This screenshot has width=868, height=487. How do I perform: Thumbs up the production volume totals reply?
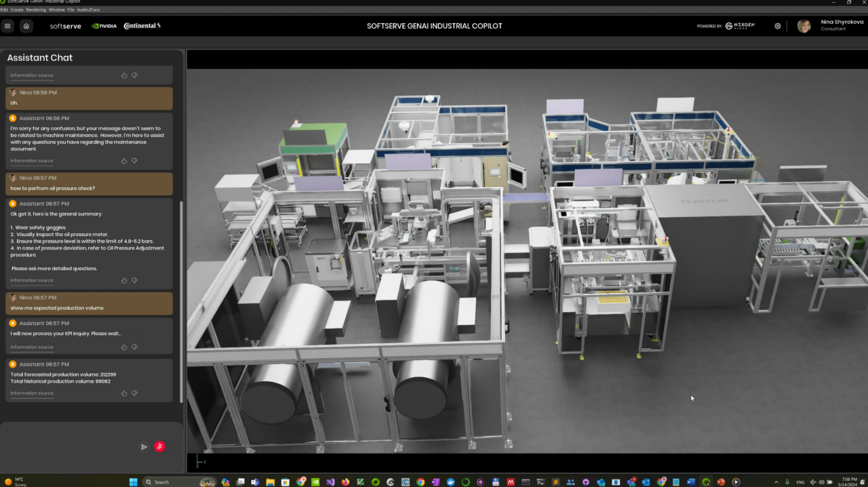click(x=124, y=393)
